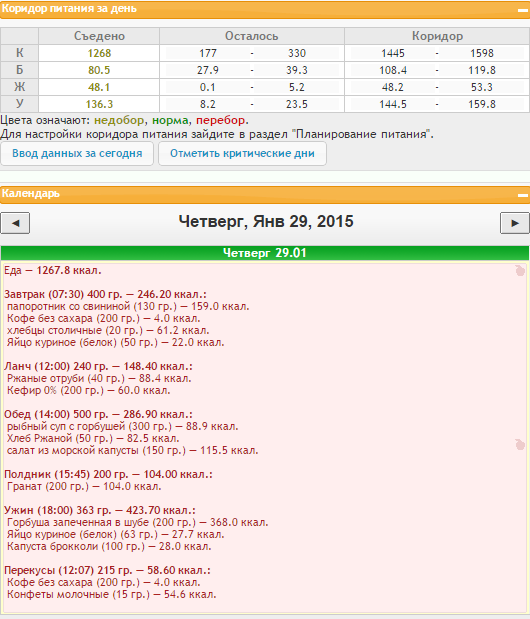Click the Календарь panel title
Screen dimensions: 530x619
[x=31, y=193]
